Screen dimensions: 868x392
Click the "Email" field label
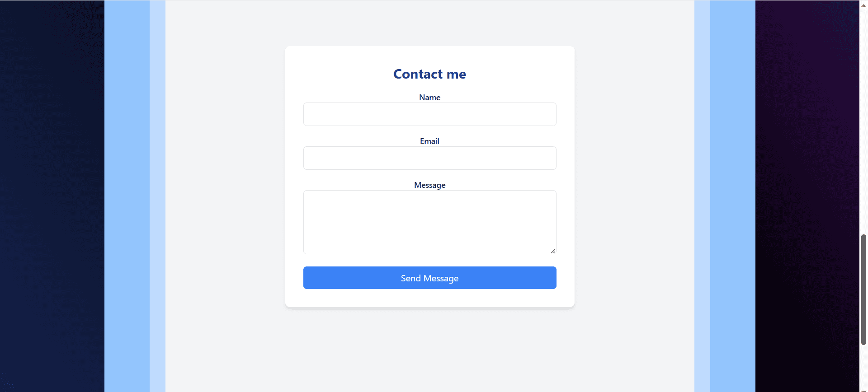[x=429, y=141]
